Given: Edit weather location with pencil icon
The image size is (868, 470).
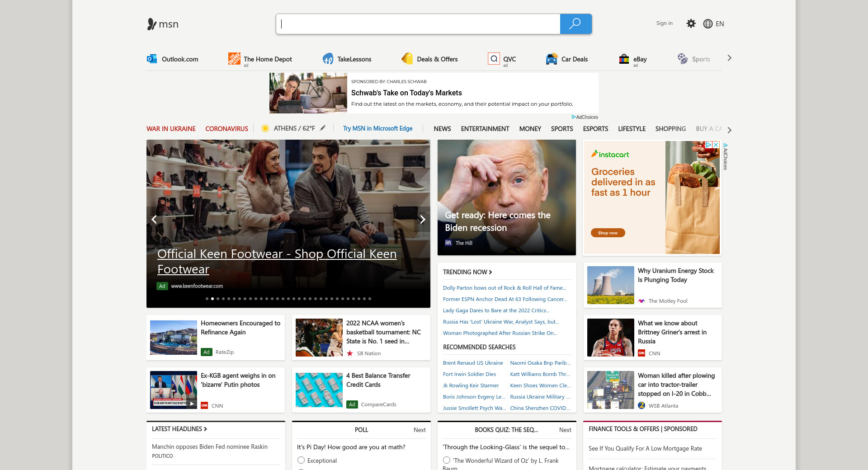Looking at the screenshot, I should tap(323, 128).
